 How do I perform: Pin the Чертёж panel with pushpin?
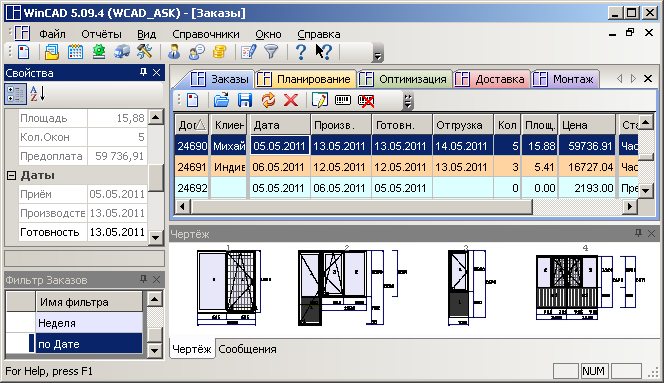click(638, 233)
